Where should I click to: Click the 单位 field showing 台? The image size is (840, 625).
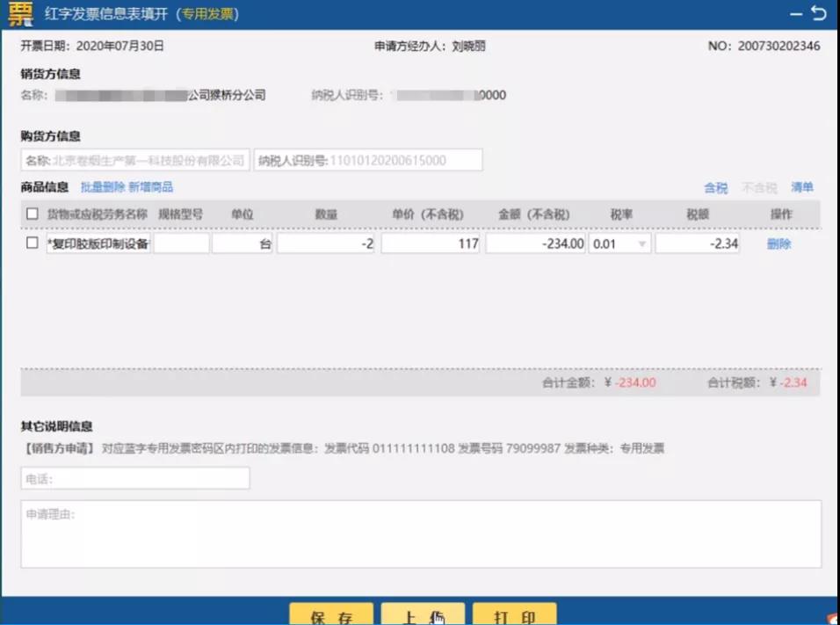coord(243,243)
